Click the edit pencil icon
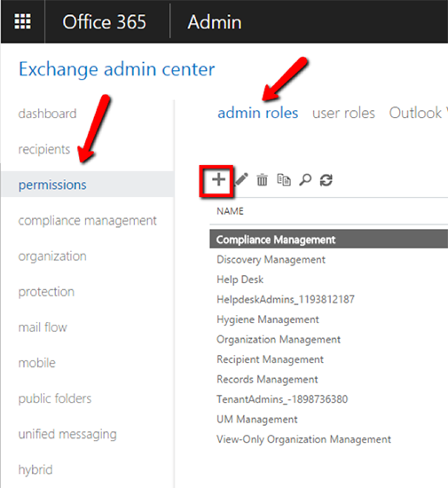Image resolution: width=448 pixels, height=488 pixels. click(x=241, y=179)
